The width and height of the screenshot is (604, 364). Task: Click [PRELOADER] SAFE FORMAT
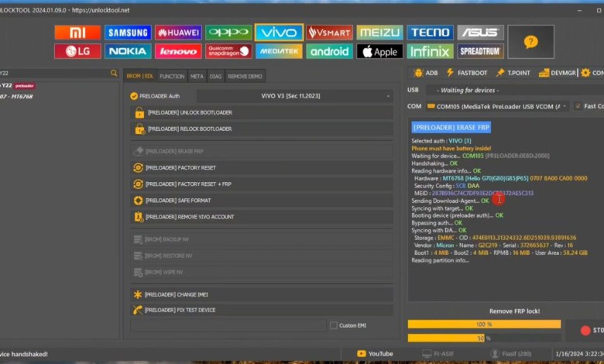(262, 201)
